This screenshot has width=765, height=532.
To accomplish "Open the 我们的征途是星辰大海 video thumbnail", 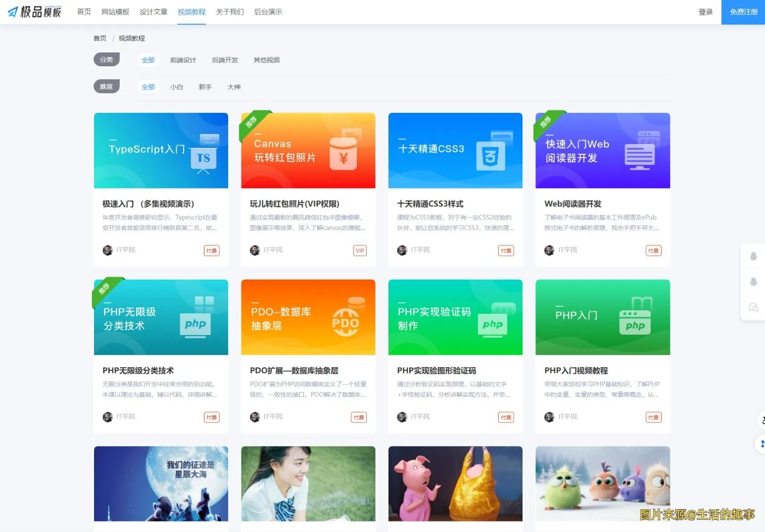I will pyautogui.click(x=161, y=484).
